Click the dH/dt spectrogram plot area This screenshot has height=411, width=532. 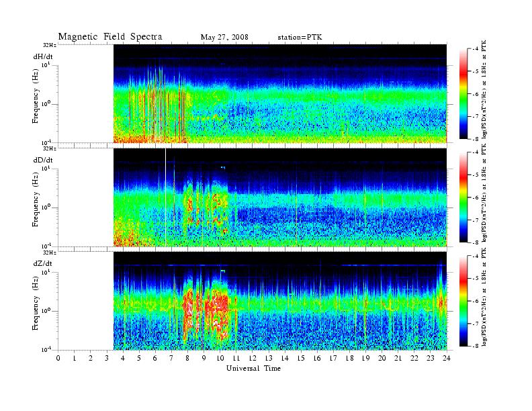coord(280,93)
